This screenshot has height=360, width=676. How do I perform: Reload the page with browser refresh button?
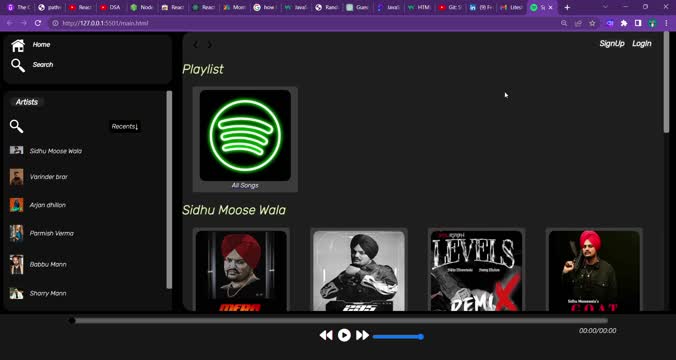[x=38, y=23]
